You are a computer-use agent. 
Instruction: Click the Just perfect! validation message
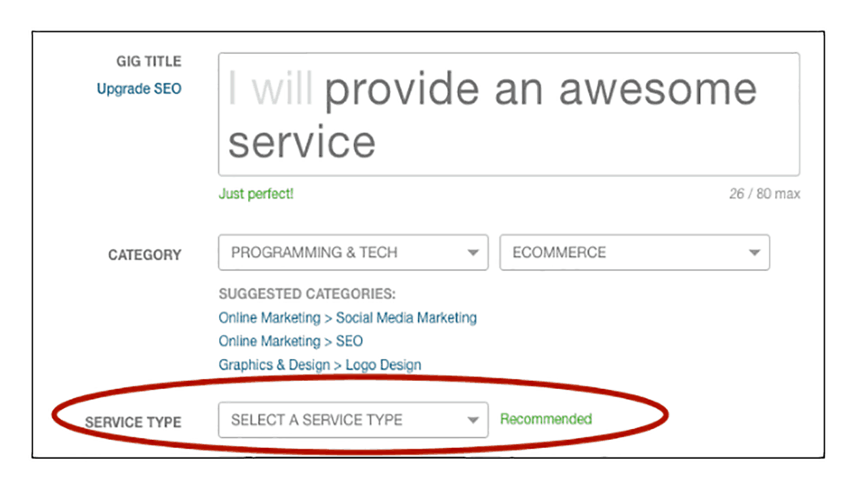click(256, 195)
